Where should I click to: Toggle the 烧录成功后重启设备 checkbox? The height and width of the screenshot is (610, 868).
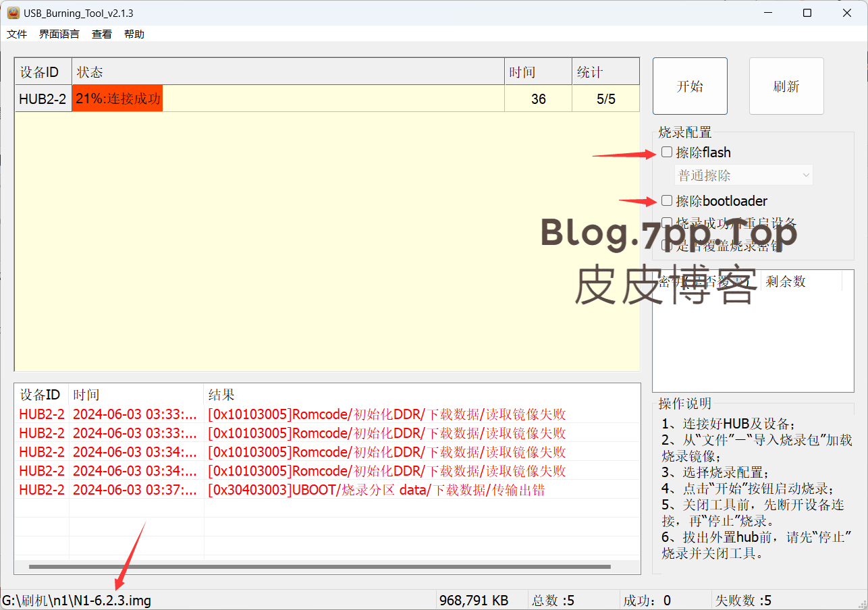coord(667,223)
